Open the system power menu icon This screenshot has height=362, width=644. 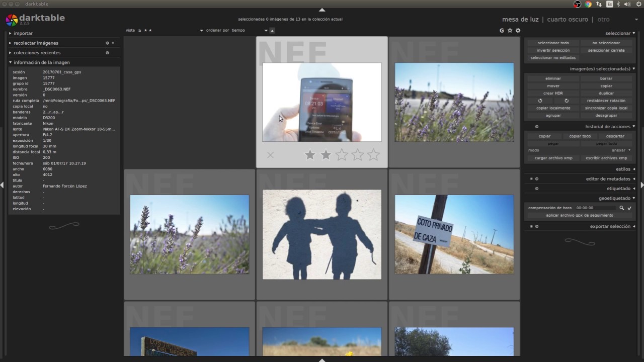pyautogui.click(x=639, y=4)
